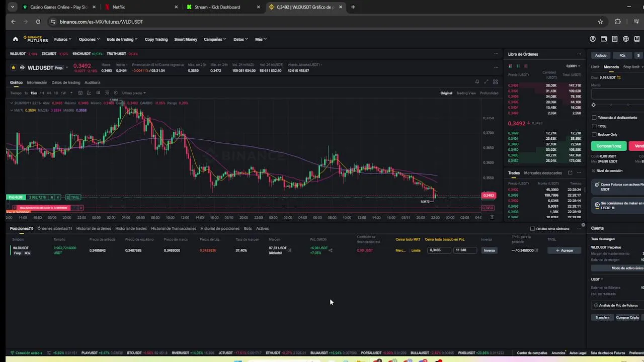Open the Opciones dropdown menu
Screen dimensions: 644x362
coord(89,39)
